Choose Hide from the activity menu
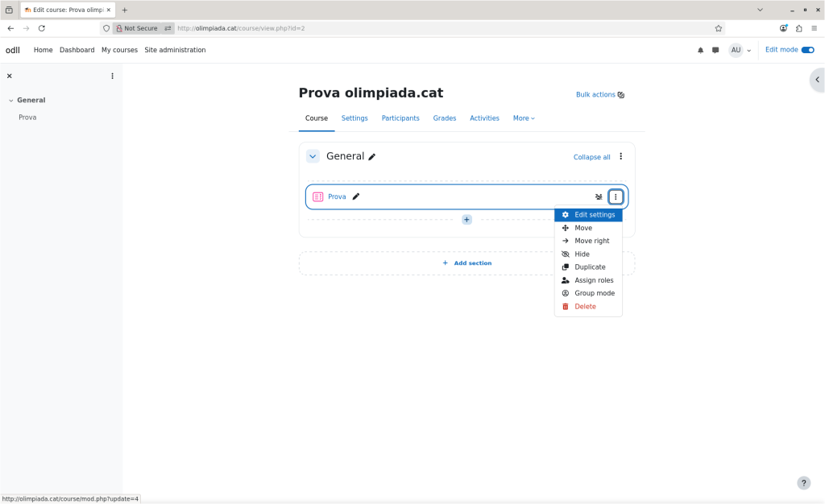The height and width of the screenshot is (504, 825). pyautogui.click(x=582, y=254)
